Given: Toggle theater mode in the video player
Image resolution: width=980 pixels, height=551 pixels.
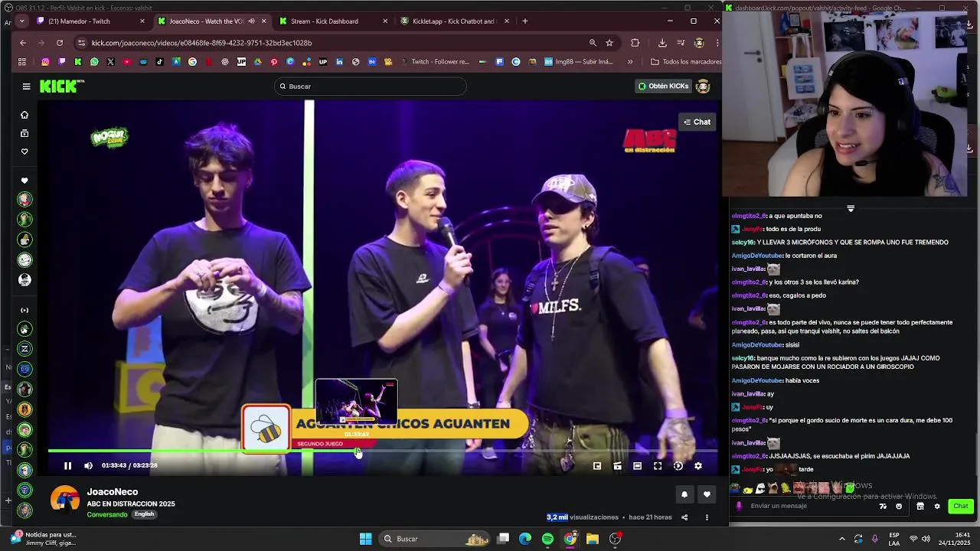Looking at the screenshot, I should [x=637, y=465].
